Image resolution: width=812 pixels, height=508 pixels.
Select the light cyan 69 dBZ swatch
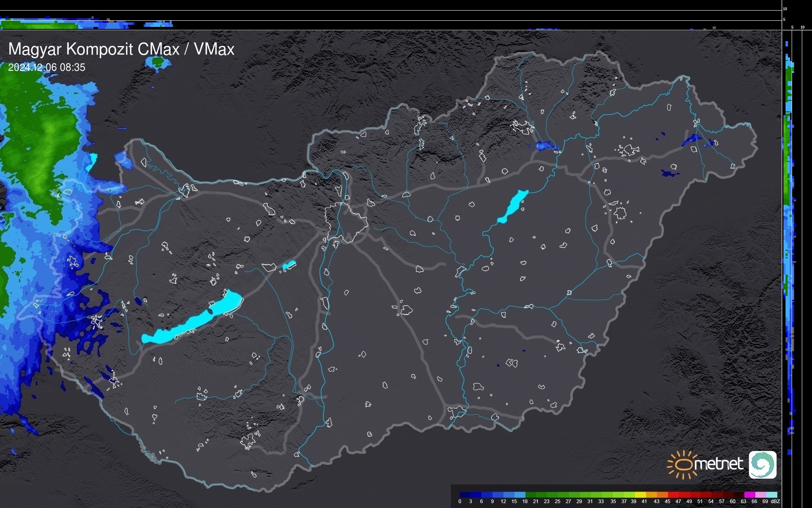(x=771, y=495)
